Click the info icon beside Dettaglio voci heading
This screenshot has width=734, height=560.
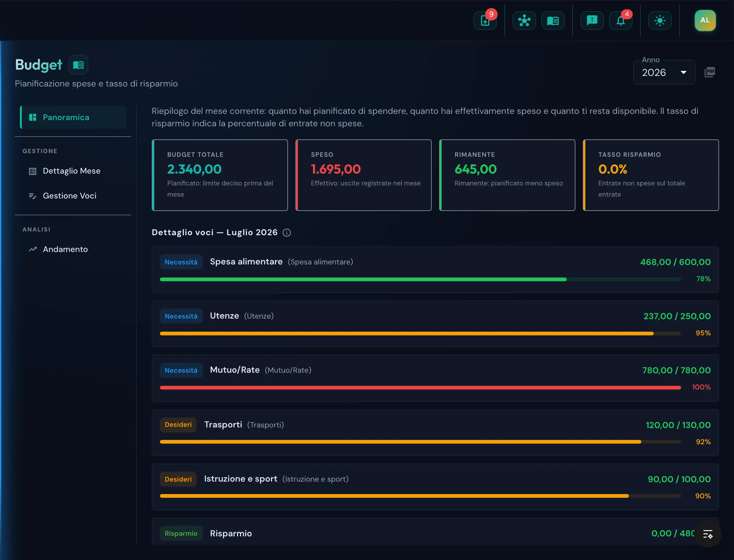[286, 233]
